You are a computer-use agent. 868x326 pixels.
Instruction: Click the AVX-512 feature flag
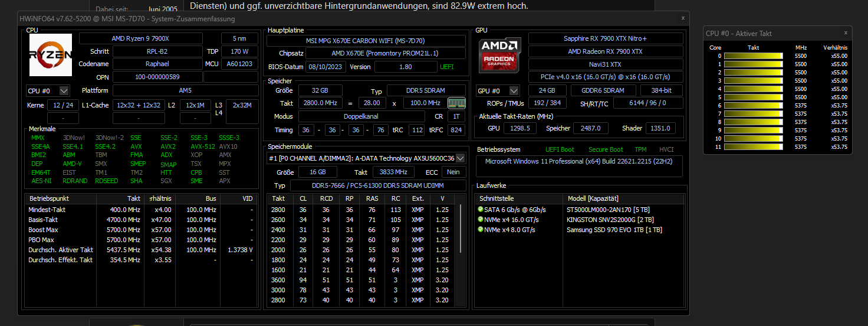click(202, 146)
